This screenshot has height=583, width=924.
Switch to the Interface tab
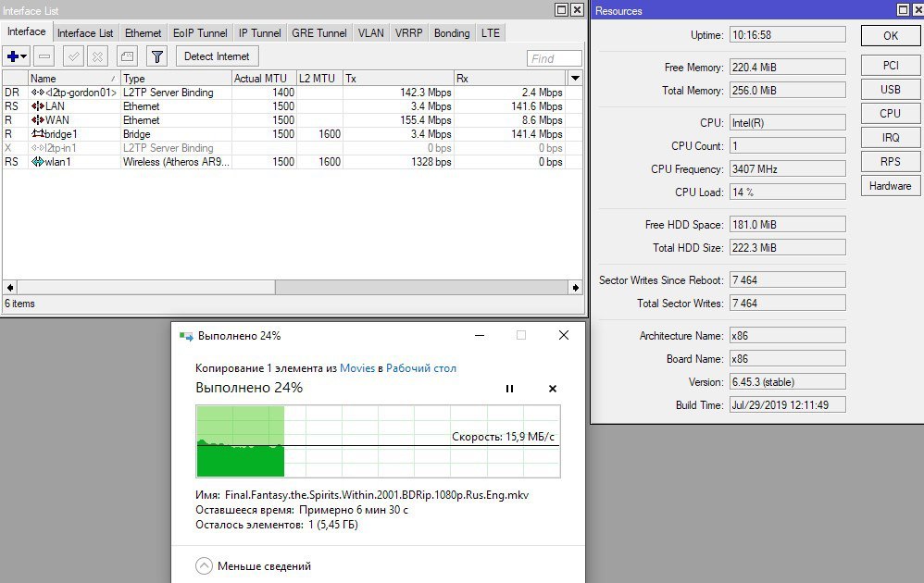tap(27, 31)
